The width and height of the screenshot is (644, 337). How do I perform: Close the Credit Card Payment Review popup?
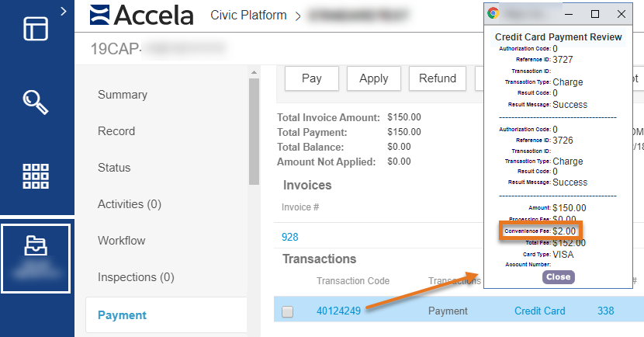click(558, 276)
